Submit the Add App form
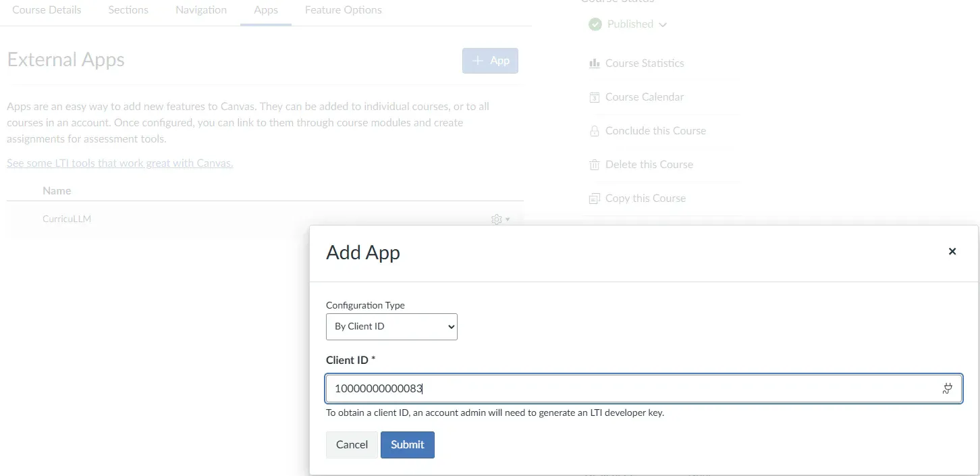Viewport: 980px width, 476px height. pos(407,444)
